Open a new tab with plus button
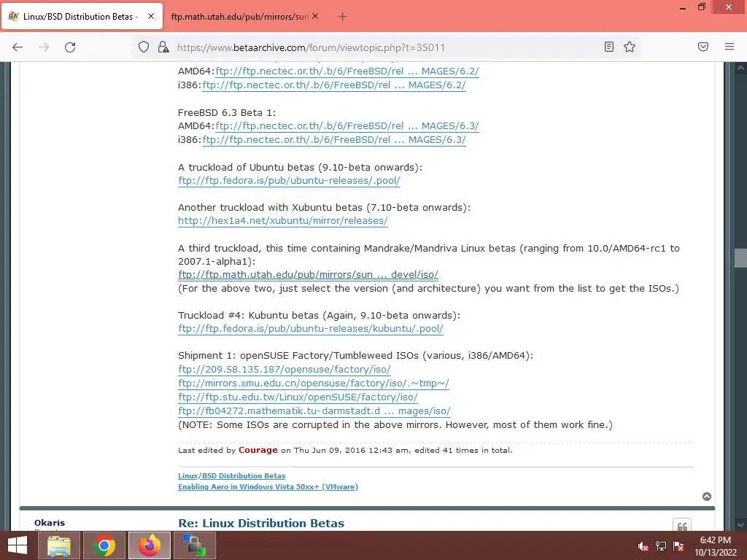This screenshot has width=747, height=560. [342, 17]
